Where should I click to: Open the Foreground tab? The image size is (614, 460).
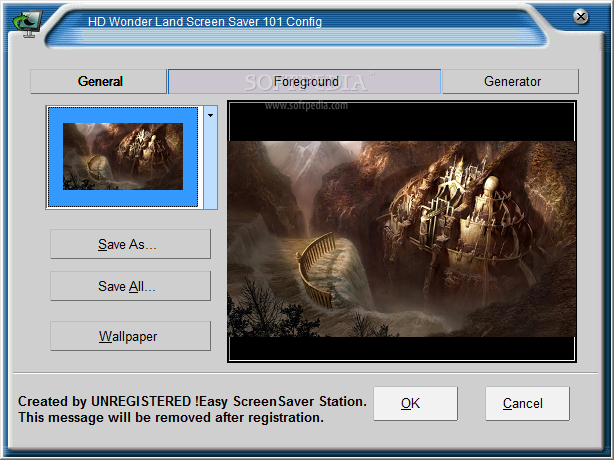tap(305, 81)
